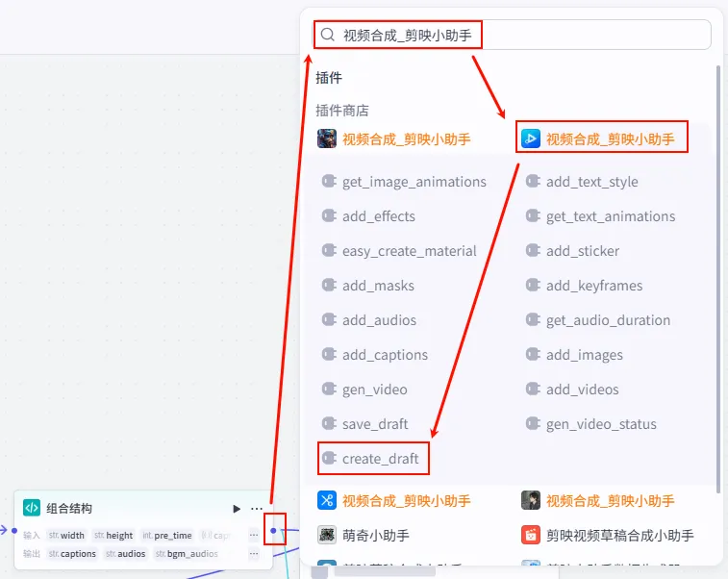Select gen_video_status tool
Viewport: 728px width, 579px height.
coord(591,424)
